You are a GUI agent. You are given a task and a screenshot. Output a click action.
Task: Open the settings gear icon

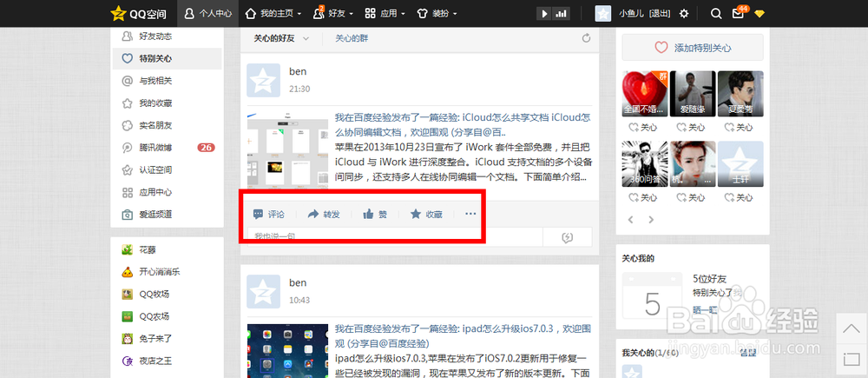coord(684,13)
